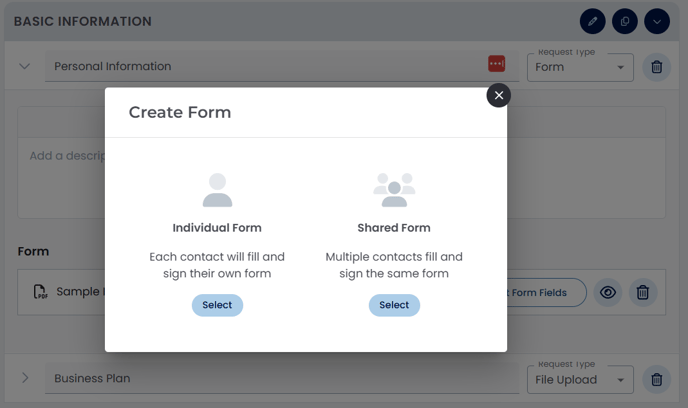Collapse the Basic Information section chevron
The image size is (688, 408).
click(657, 21)
